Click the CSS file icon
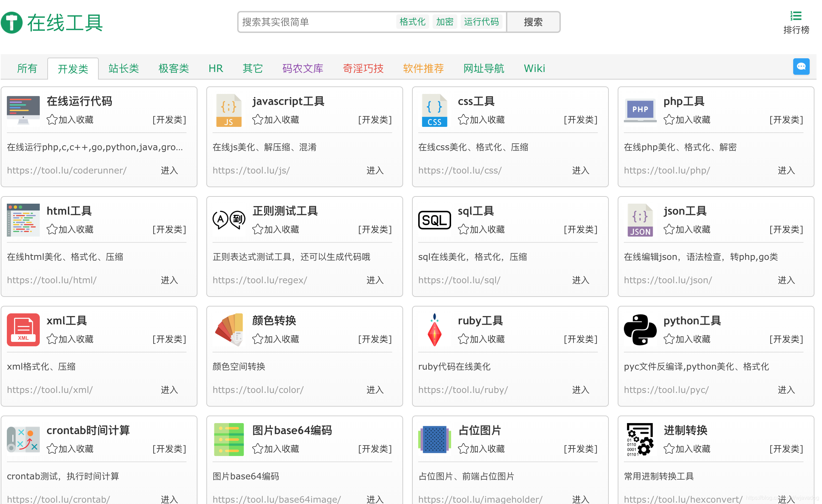The width and height of the screenshot is (822, 504). pos(435,110)
